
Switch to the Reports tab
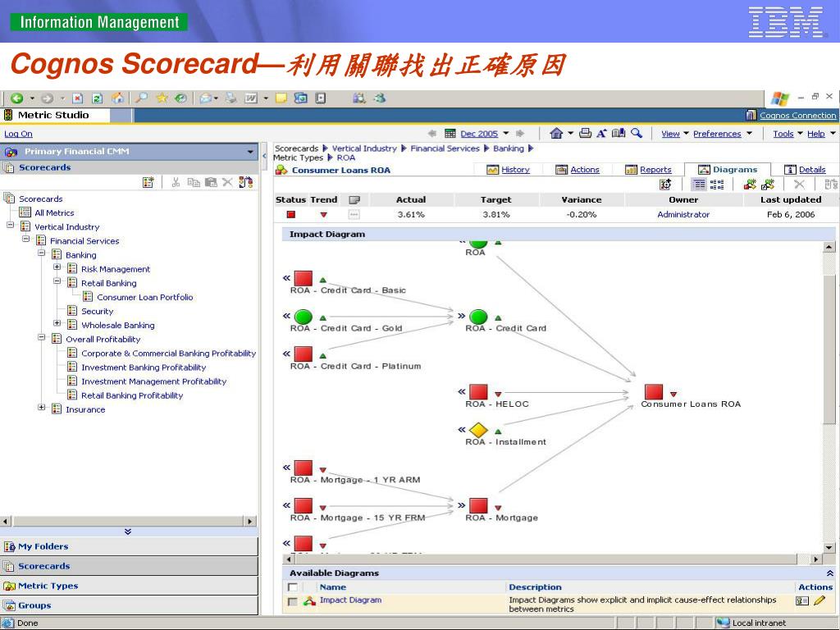tap(655, 170)
